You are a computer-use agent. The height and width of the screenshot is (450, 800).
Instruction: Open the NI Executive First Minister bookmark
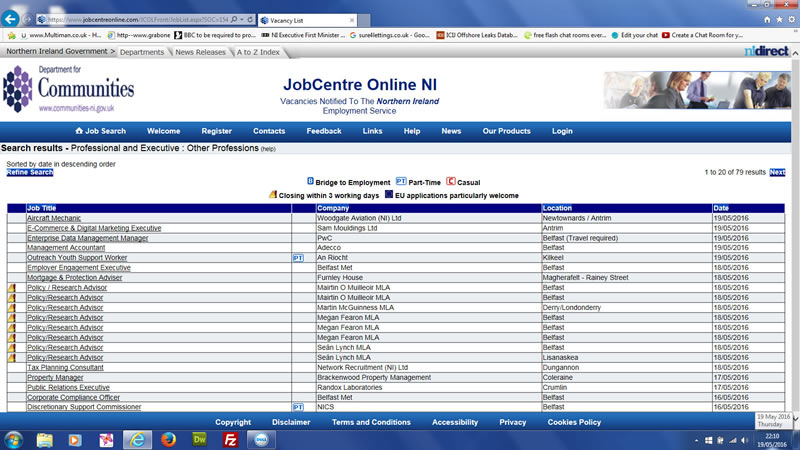tap(303, 35)
